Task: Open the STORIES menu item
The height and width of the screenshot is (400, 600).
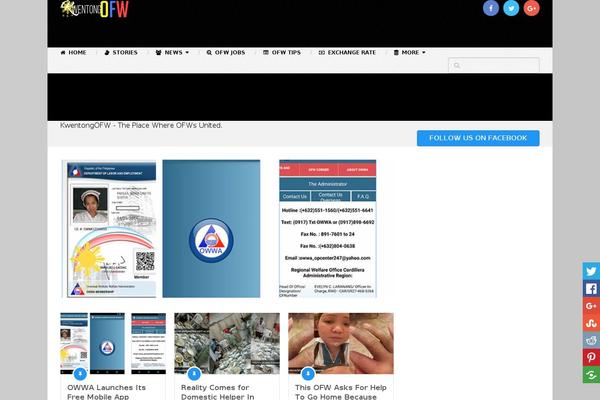Action: [x=121, y=52]
